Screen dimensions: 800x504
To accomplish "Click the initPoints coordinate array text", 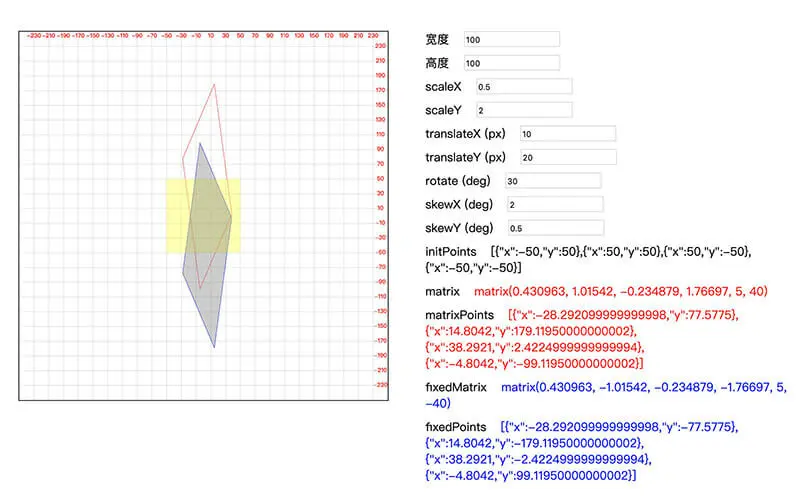I will (588, 259).
